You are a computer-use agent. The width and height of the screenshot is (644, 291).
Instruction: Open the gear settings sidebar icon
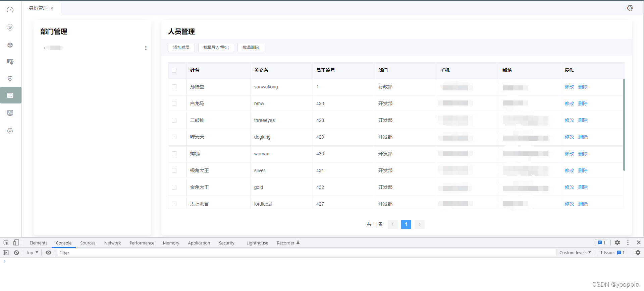click(10, 131)
